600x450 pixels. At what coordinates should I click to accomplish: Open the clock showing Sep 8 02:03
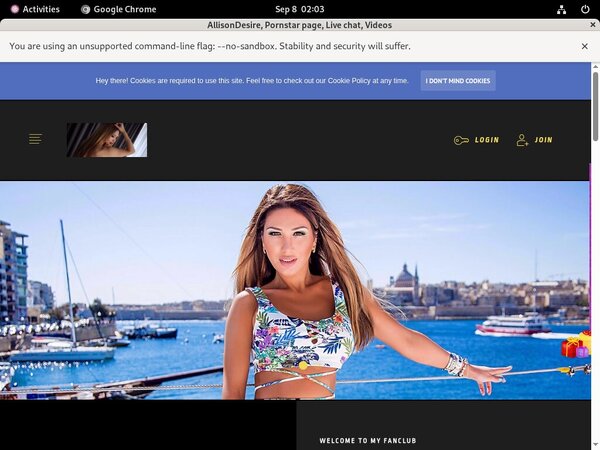click(x=299, y=9)
